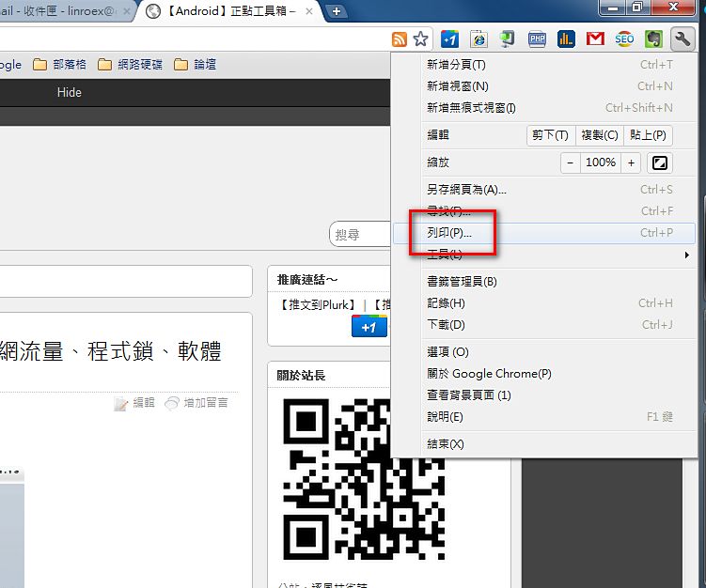The height and width of the screenshot is (588, 706).
Task: Bookmark page with the star icon
Action: pos(420,39)
